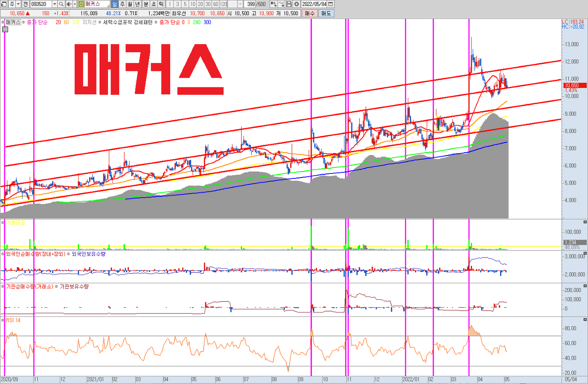Click the green 신 credit badge icon

(81, 4)
